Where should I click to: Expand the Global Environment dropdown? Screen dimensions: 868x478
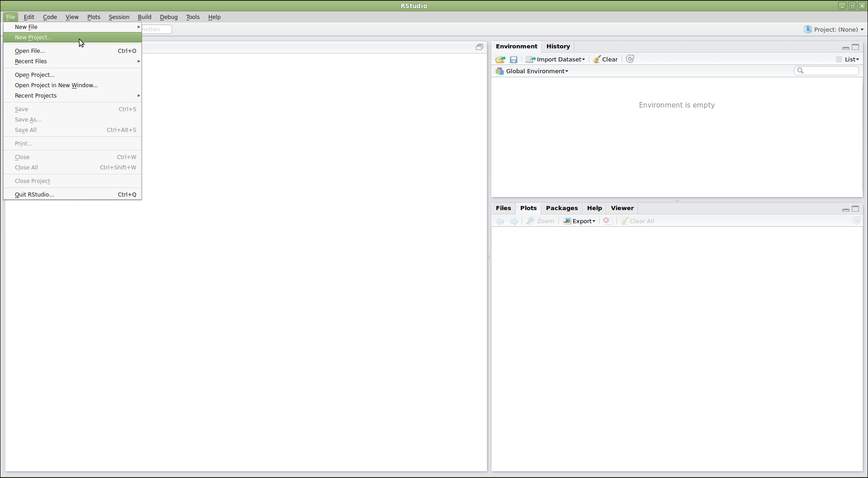(537, 71)
